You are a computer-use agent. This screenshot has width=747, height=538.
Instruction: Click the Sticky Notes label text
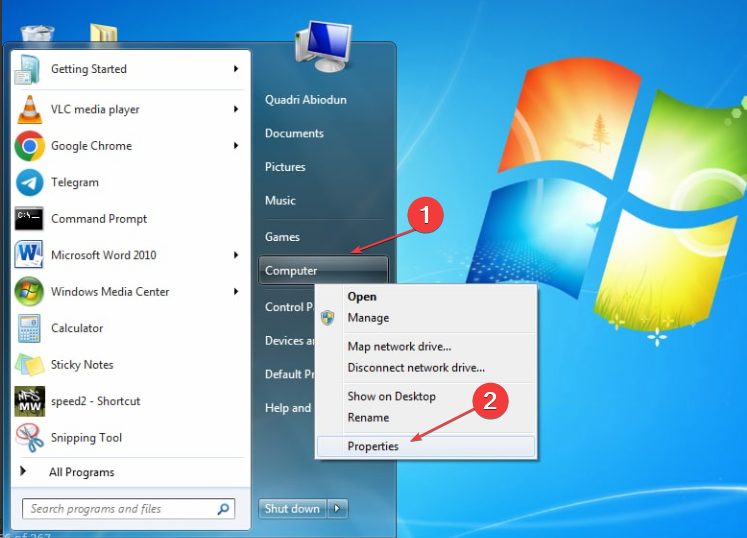tap(82, 365)
